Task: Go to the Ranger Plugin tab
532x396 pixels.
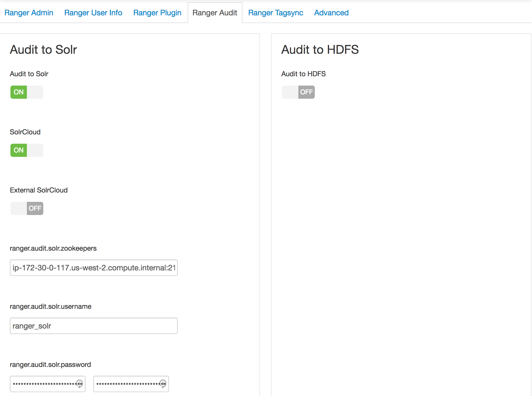Action: [157, 13]
